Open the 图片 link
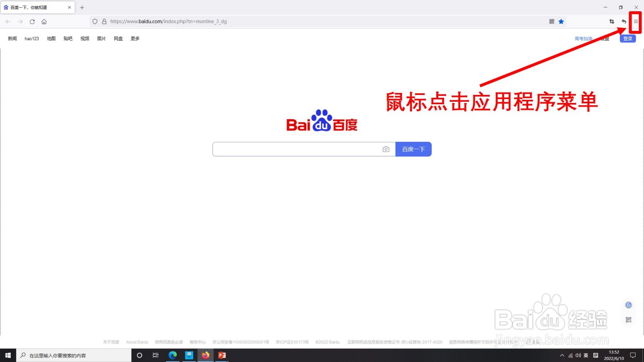 [x=101, y=39]
